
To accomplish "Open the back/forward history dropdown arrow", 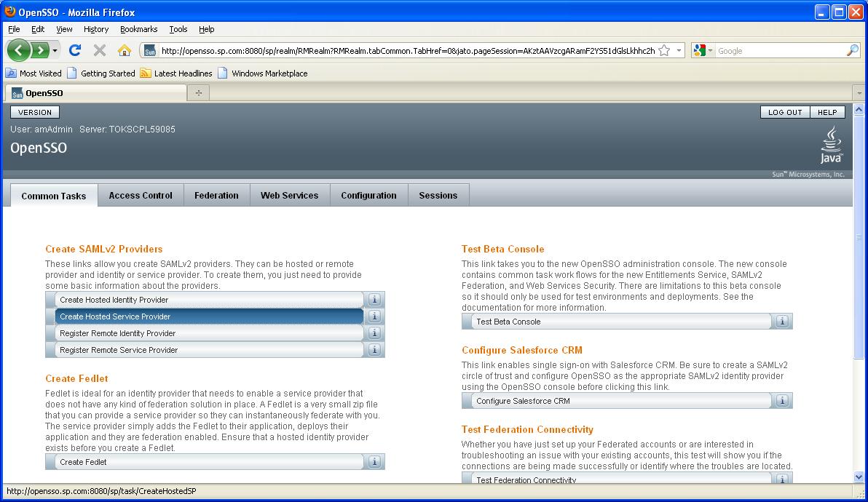I will pyautogui.click(x=55, y=51).
